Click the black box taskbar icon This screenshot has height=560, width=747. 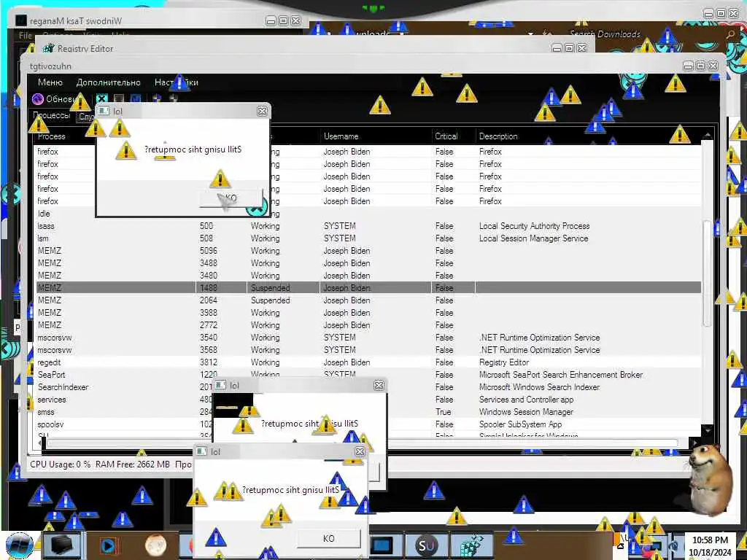[x=63, y=545]
